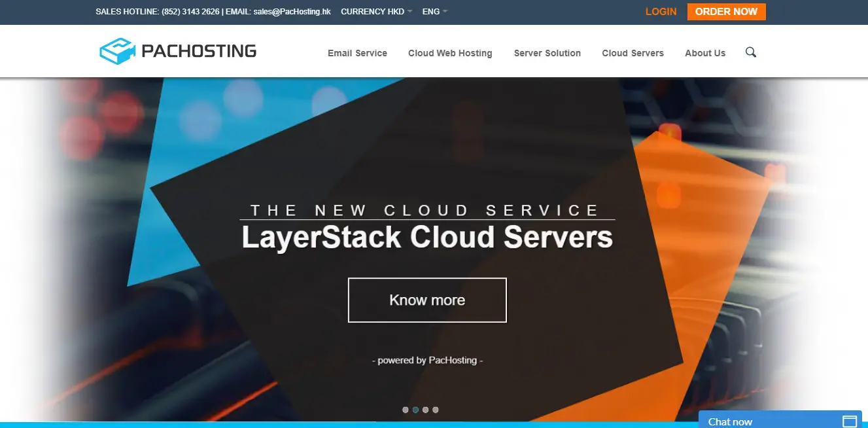Click the PacHosting logo
This screenshot has height=428, width=868.
(178, 51)
